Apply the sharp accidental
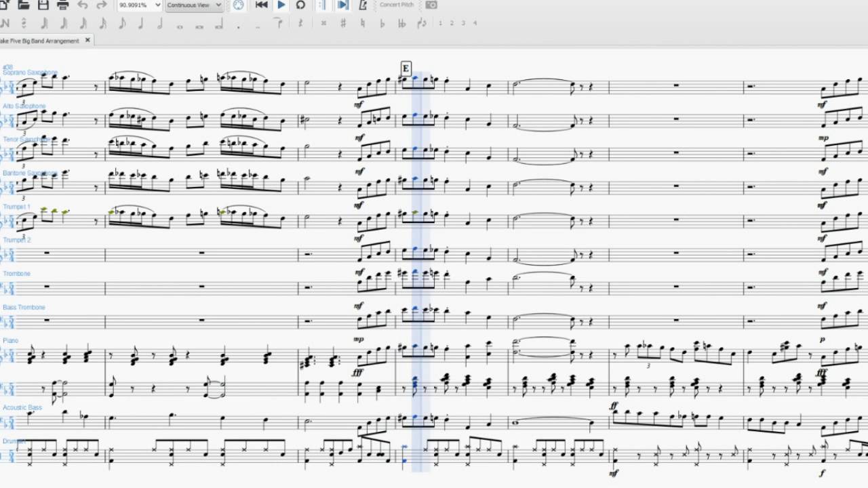 tap(343, 23)
